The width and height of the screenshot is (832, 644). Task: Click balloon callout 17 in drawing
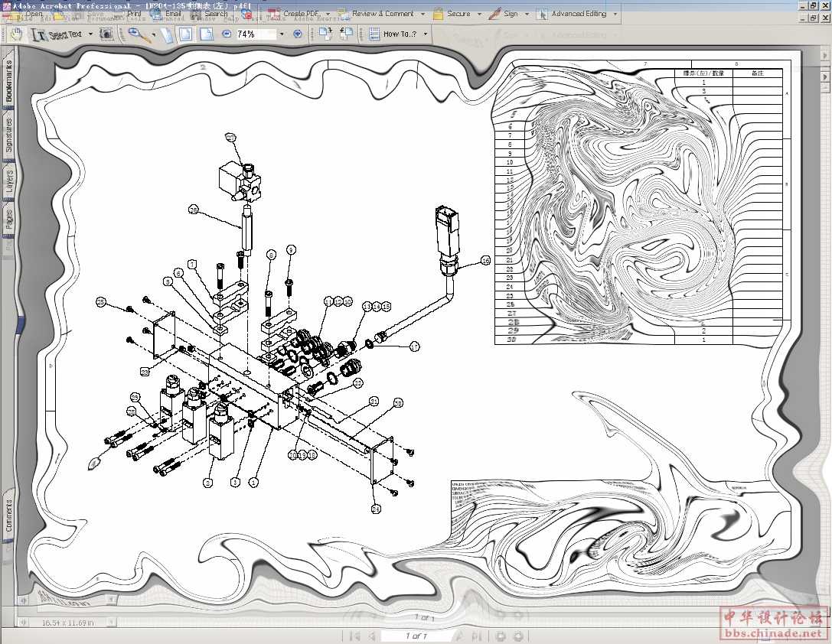[x=414, y=346]
